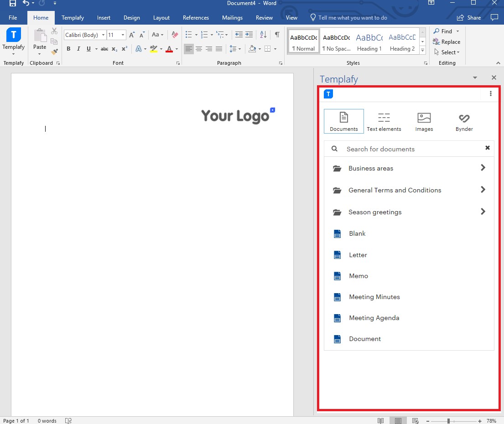504x424 pixels.
Task: Open the Design ribbon tab
Action: (131, 18)
